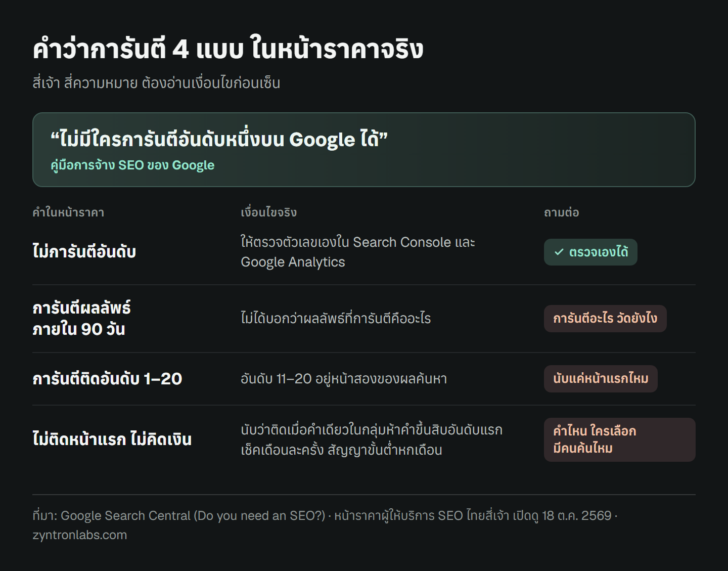Click the quote source คู่มือการจ้าง SEO ของ Google
This screenshot has height=571, width=728.
coord(132,165)
